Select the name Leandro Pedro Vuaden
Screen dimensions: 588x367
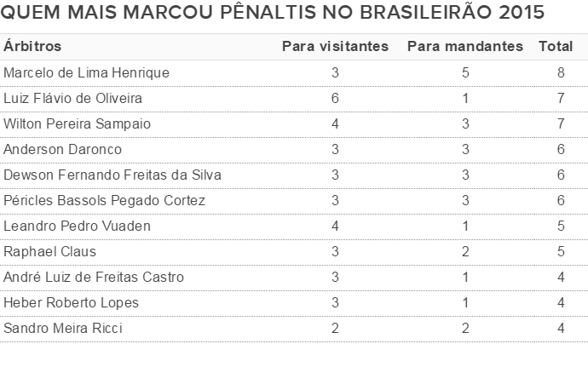pos(78,227)
